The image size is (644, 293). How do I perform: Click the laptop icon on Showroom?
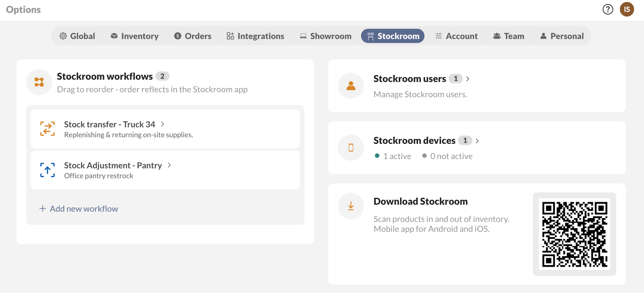coord(303,36)
